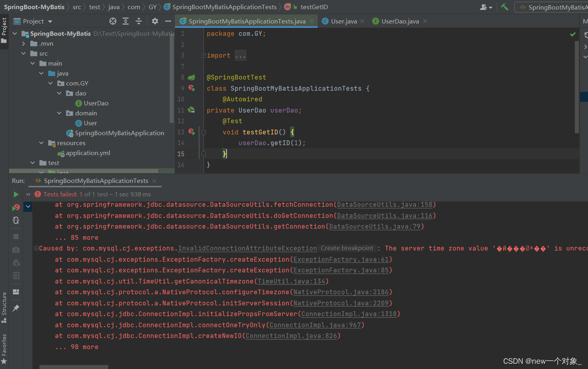Fold the testGetID method at line 13

[204, 132]
